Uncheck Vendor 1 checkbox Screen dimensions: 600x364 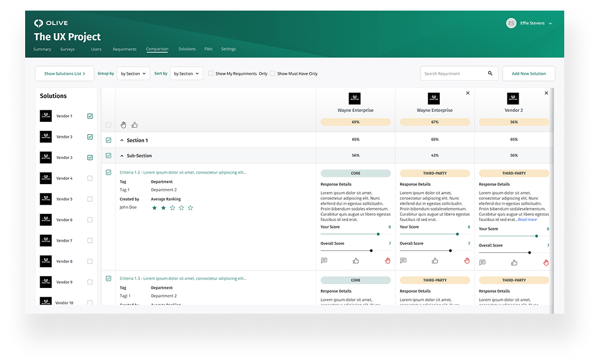pyautogui.click(x=90, y=116)
